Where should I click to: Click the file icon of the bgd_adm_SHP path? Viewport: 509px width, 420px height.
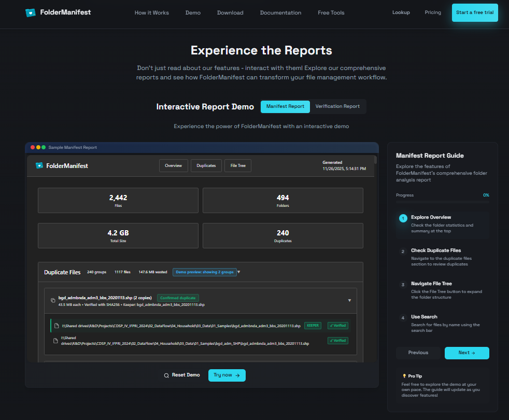point(56,341)
